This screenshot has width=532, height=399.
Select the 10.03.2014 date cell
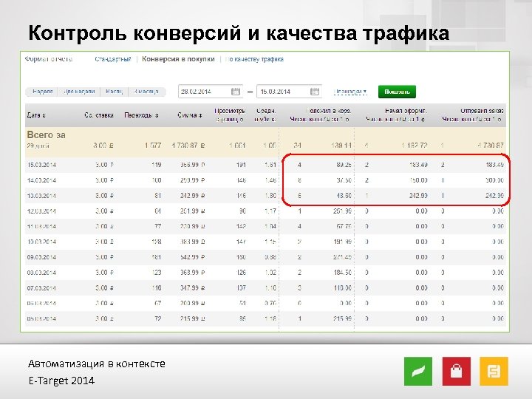41,242
